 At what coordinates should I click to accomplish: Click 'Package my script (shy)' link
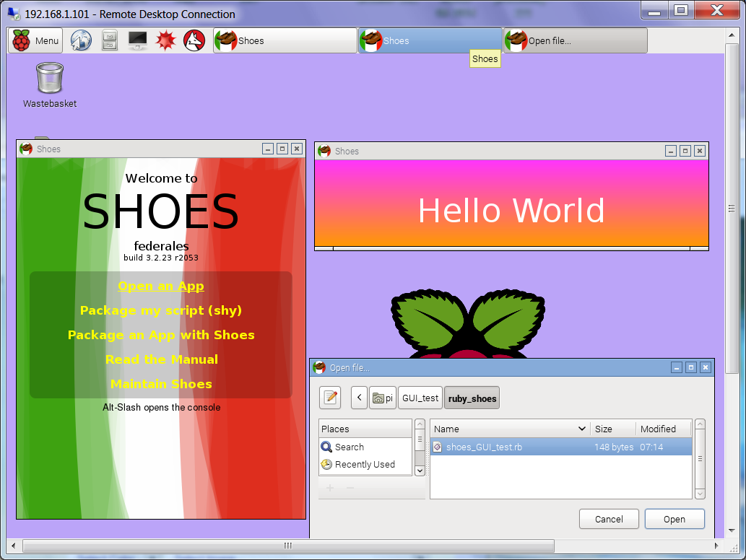point(161,310)
